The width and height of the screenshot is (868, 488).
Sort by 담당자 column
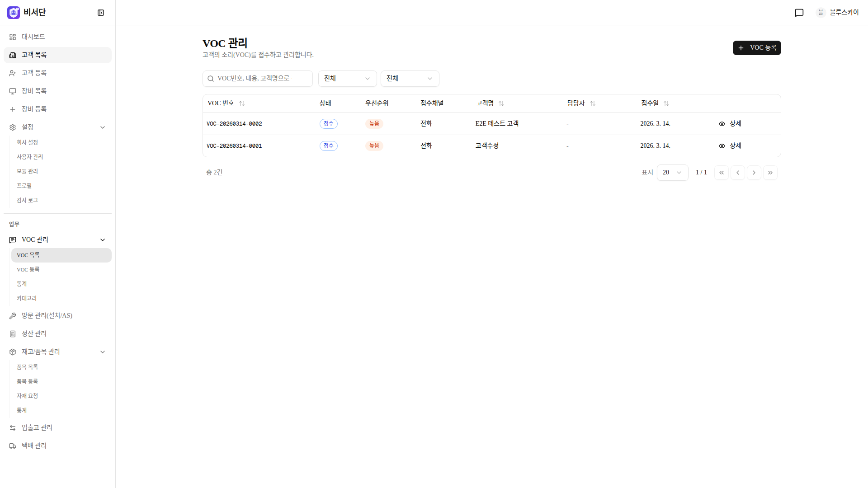pos(581,103)
